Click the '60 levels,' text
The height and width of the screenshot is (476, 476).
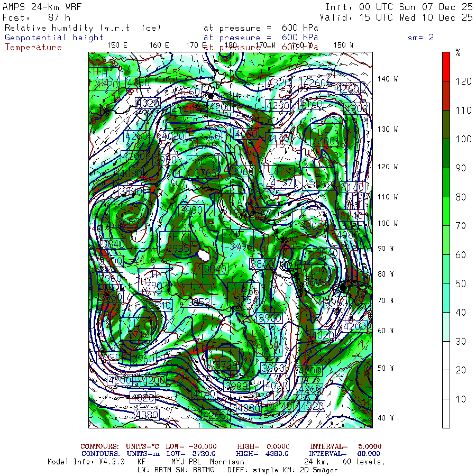[364, 462]
